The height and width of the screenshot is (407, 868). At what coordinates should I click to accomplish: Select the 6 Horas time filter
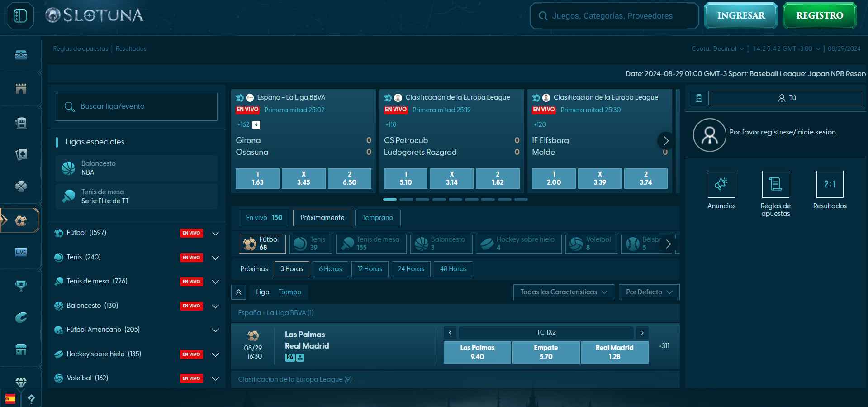click(x=330, y=269)
